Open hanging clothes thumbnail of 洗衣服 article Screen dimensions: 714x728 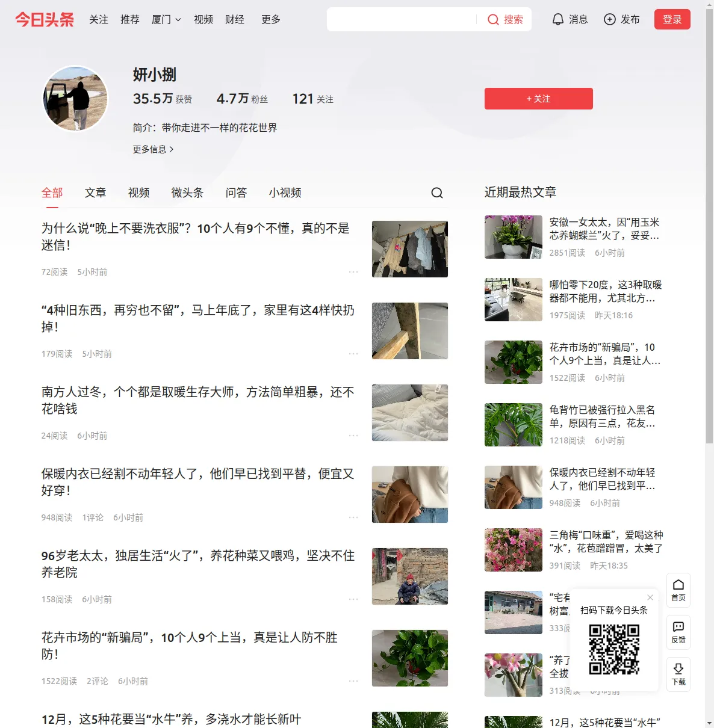click(410, 249)
